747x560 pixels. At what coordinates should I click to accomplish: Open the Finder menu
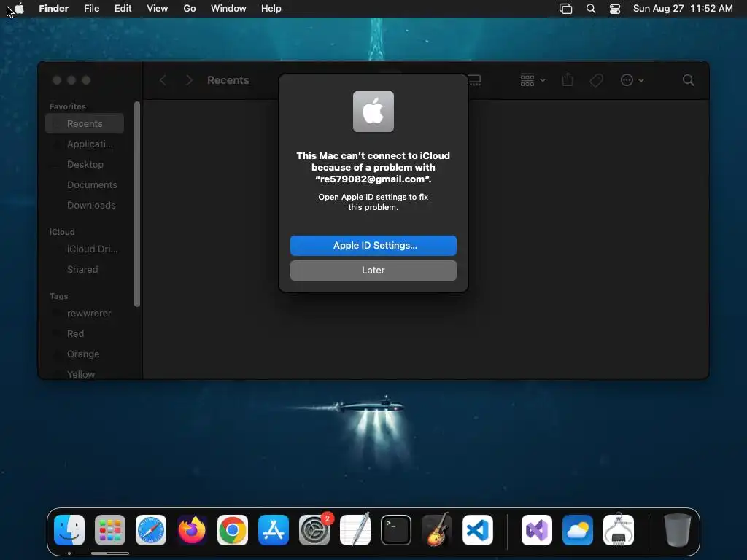click(54, 9)
